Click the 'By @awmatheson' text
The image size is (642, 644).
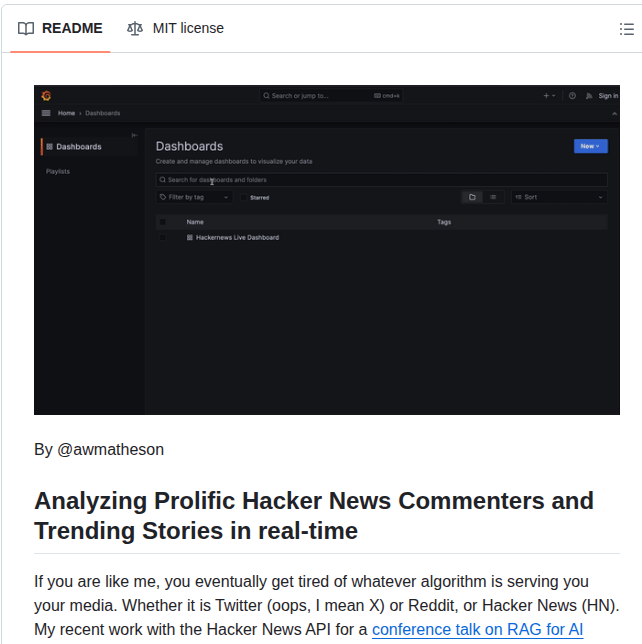click(x=99, y=449)
